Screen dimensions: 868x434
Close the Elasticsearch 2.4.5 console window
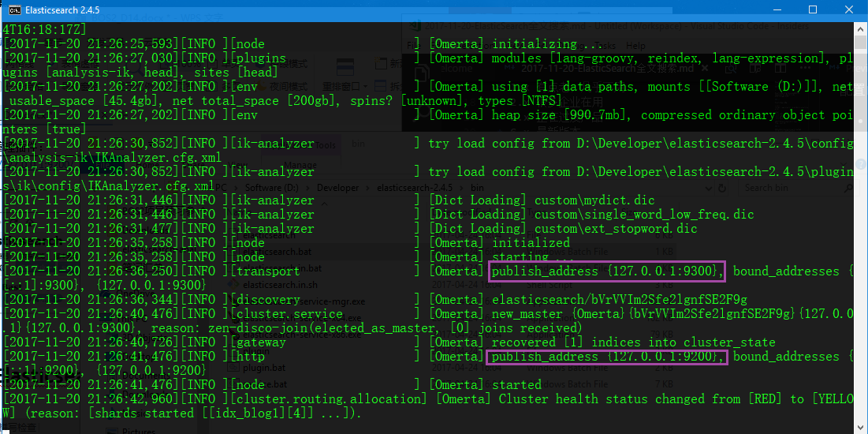848,10
